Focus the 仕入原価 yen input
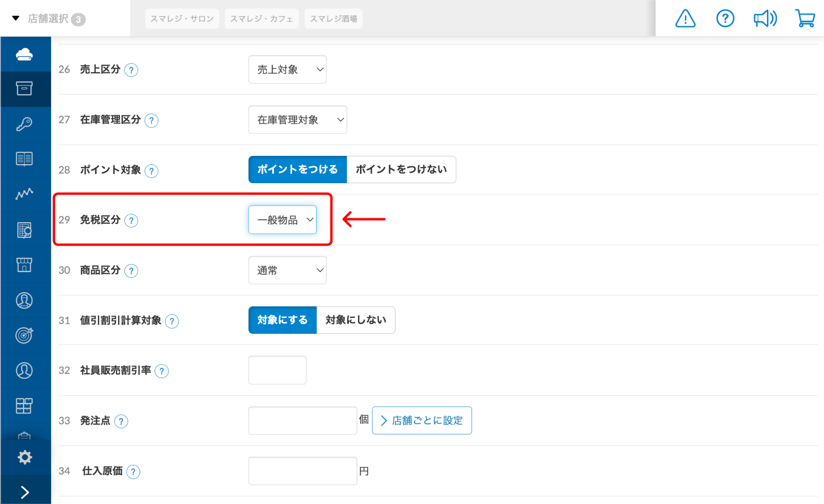Image resolution: width=824 pixels, height=504 pixels. coord(302,471)
